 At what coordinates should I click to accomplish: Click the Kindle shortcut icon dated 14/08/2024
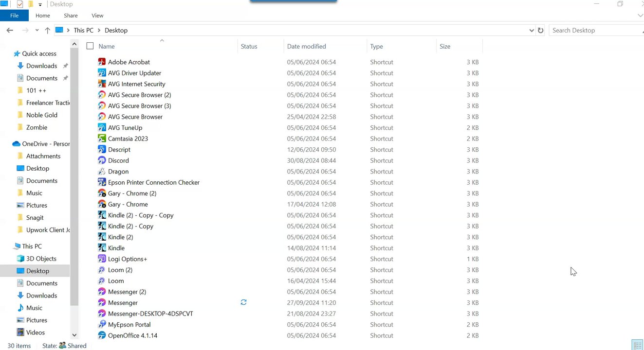pos(102,248)
